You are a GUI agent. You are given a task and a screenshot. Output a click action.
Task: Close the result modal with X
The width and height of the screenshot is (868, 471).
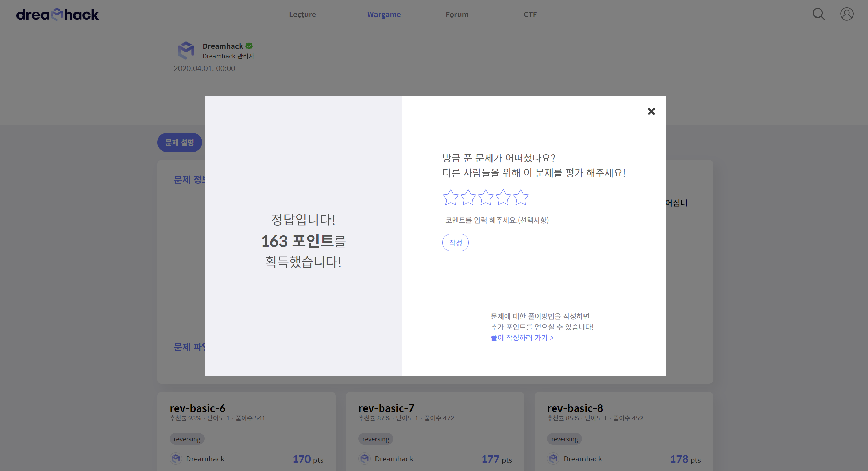pos(651,111)
